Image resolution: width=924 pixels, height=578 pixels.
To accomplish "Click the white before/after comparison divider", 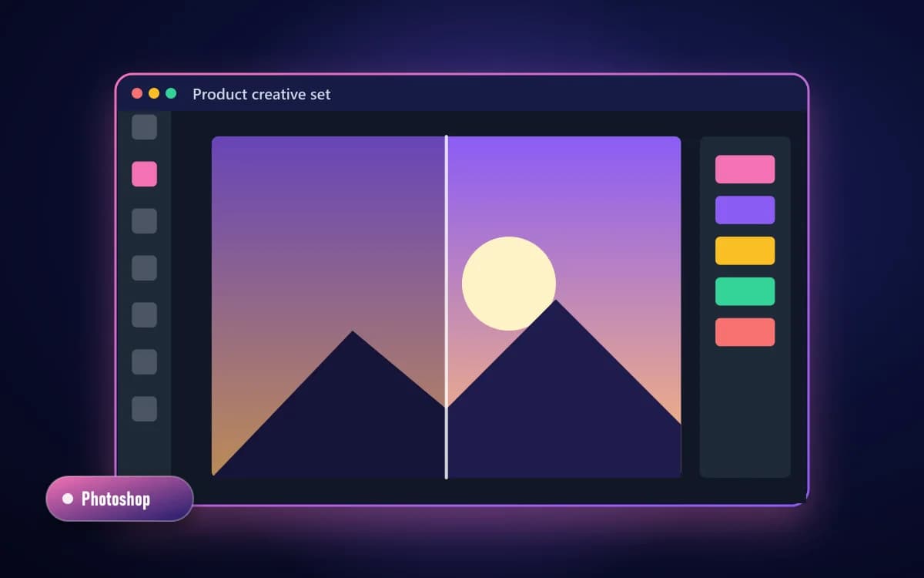I will [447, 307].
